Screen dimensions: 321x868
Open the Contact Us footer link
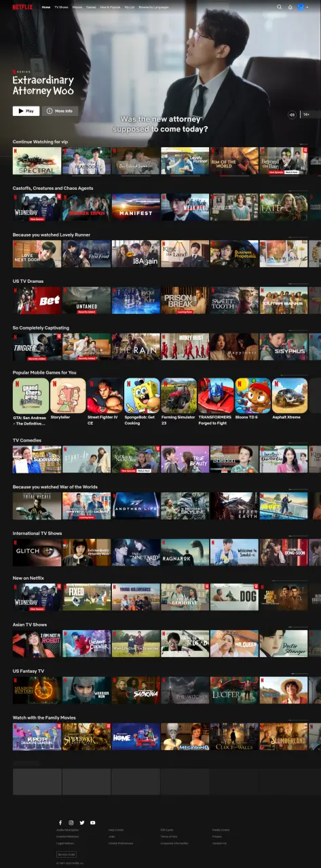[219, 843]
